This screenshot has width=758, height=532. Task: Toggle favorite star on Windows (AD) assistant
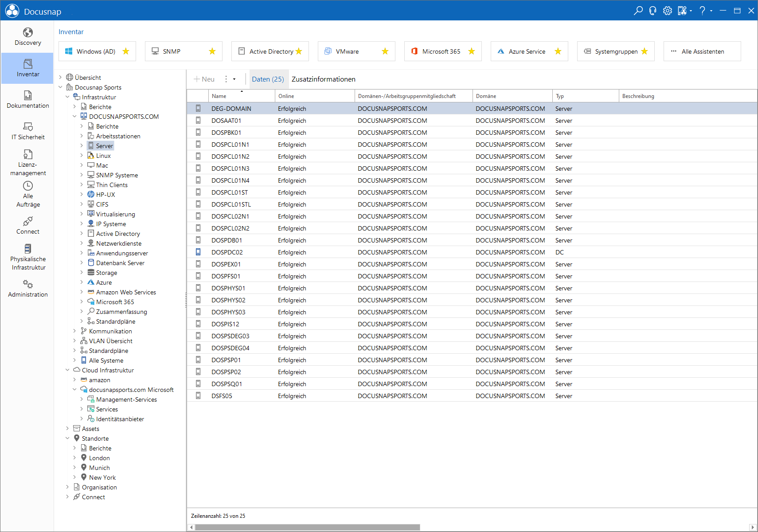(x=126, y=51)
